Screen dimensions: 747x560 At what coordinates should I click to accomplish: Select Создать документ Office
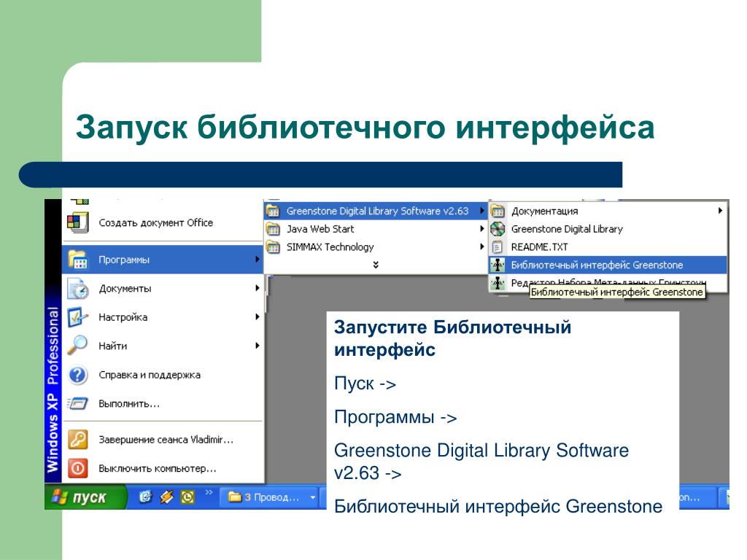point(163,222)
